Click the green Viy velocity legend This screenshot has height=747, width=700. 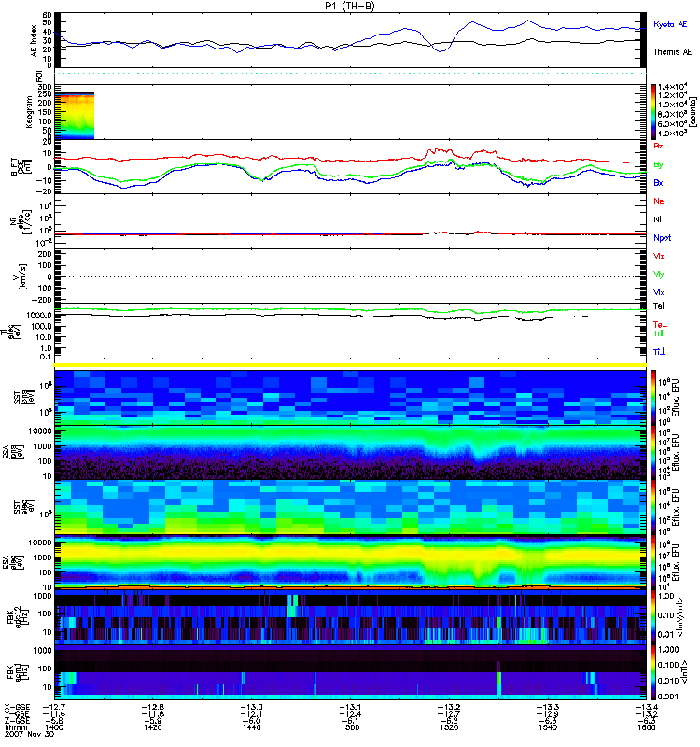tap(659, 275)
